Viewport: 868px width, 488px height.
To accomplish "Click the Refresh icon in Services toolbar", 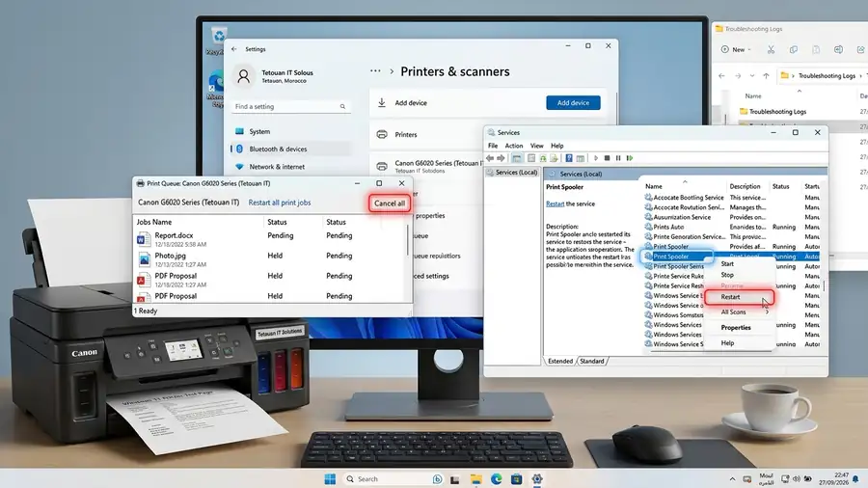I will pyautogui.click(x=543, y=158).
